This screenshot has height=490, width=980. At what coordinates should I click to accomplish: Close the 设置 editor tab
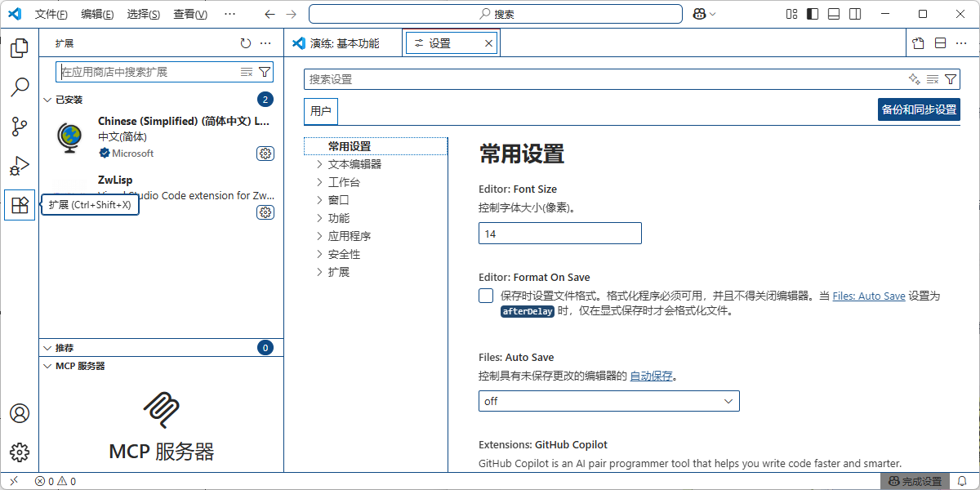point(489,43)
